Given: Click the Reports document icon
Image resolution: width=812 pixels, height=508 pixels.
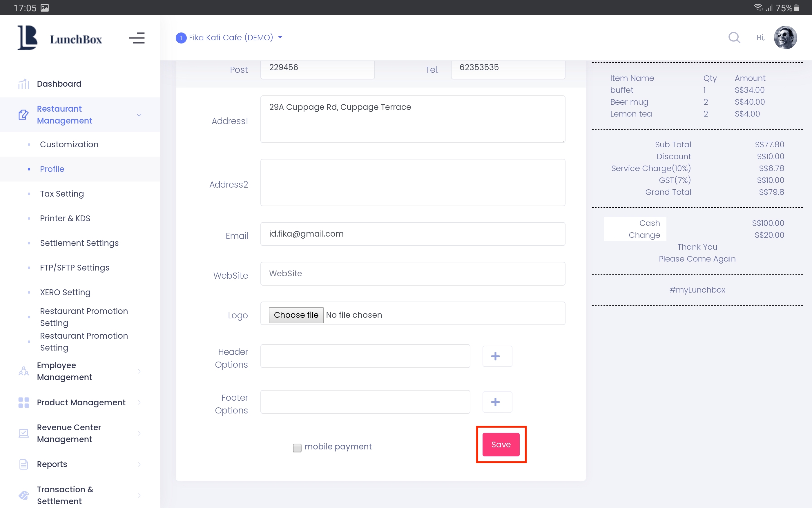Looking at the screenshot, I should pyautogui.click(x=23, y=464).
